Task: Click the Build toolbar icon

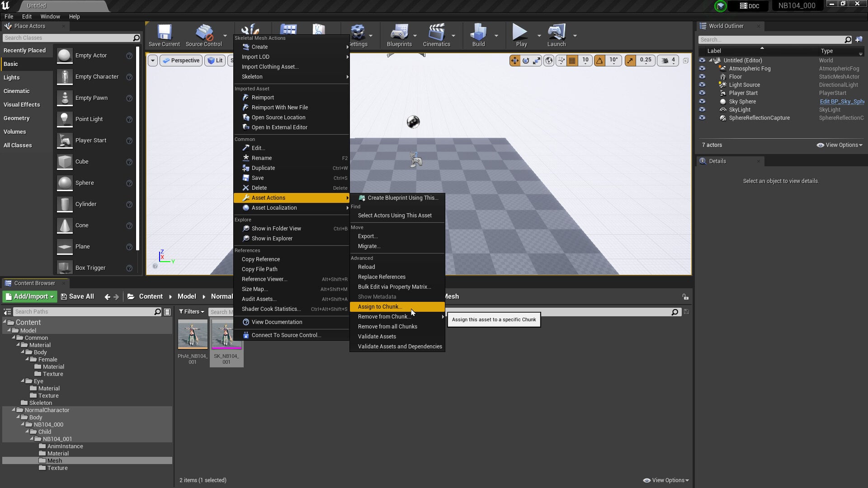Action: pyautogui.click(x=478, y=36)
